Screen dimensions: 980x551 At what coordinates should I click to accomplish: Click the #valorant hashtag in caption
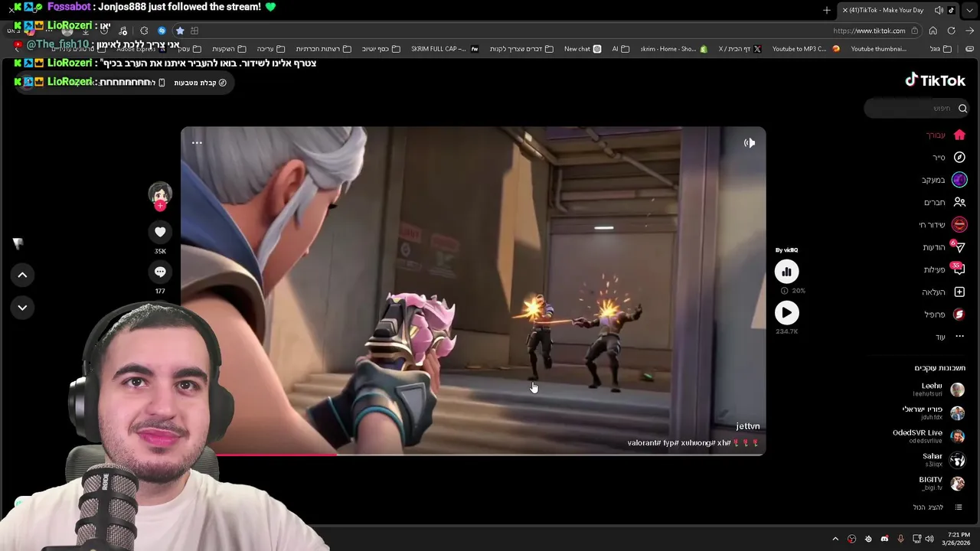644,443
